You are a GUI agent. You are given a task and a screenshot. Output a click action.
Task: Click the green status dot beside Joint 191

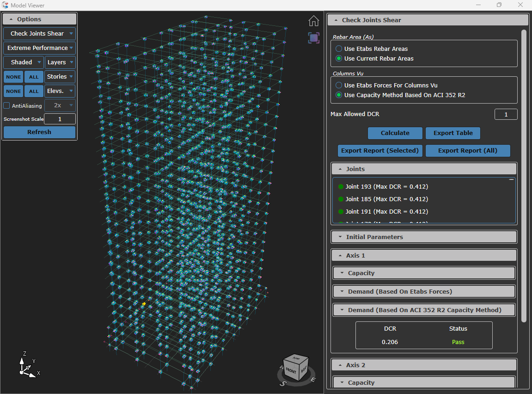(341, 212)
